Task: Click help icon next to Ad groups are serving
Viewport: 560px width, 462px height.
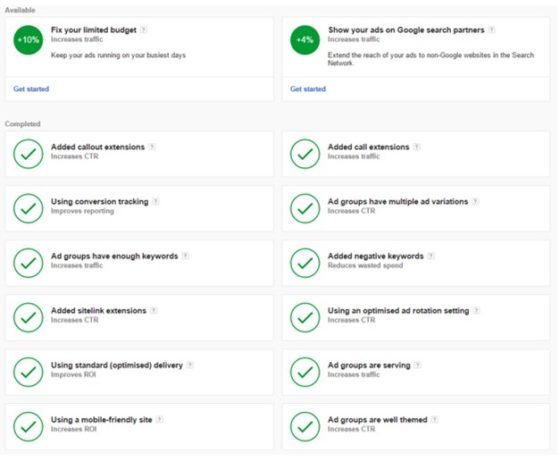Action: tap(418, 365)
